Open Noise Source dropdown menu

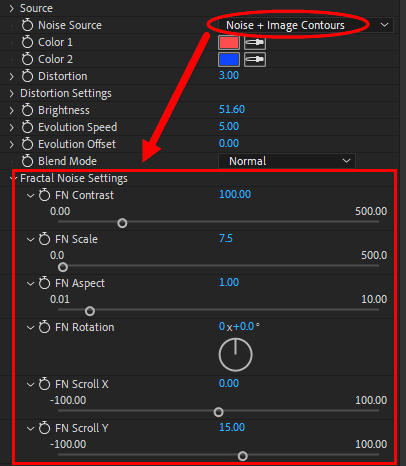(x=306, y=25)
